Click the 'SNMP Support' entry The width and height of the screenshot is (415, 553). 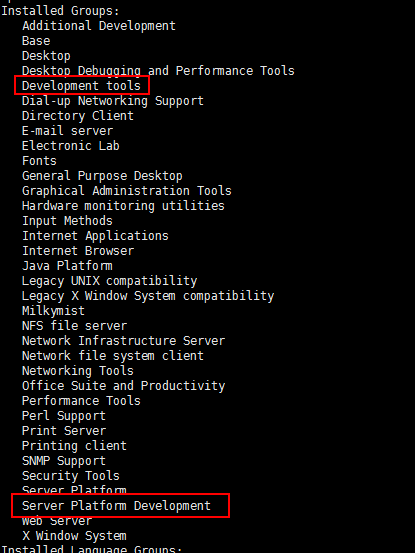64,461
